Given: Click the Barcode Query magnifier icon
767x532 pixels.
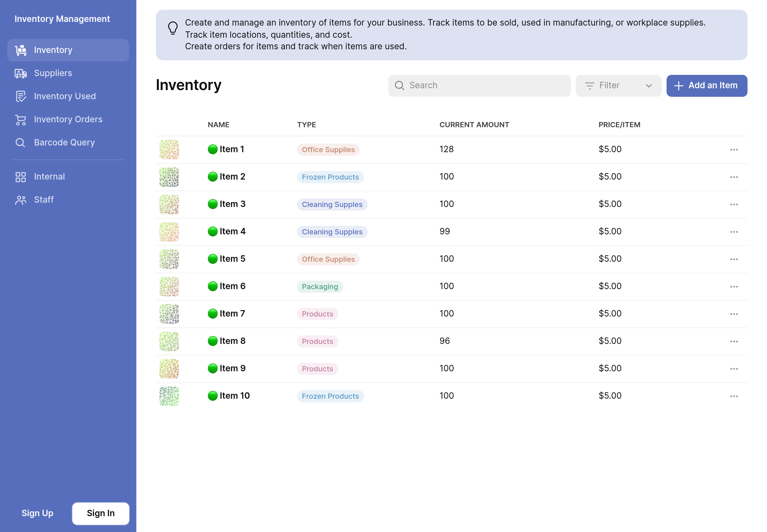Looking at the screenshot, I should (x=21, y=143).
